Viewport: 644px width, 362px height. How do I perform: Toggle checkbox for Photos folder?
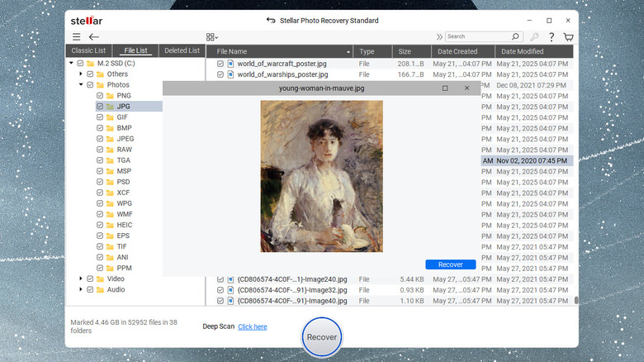pos(90,85)
